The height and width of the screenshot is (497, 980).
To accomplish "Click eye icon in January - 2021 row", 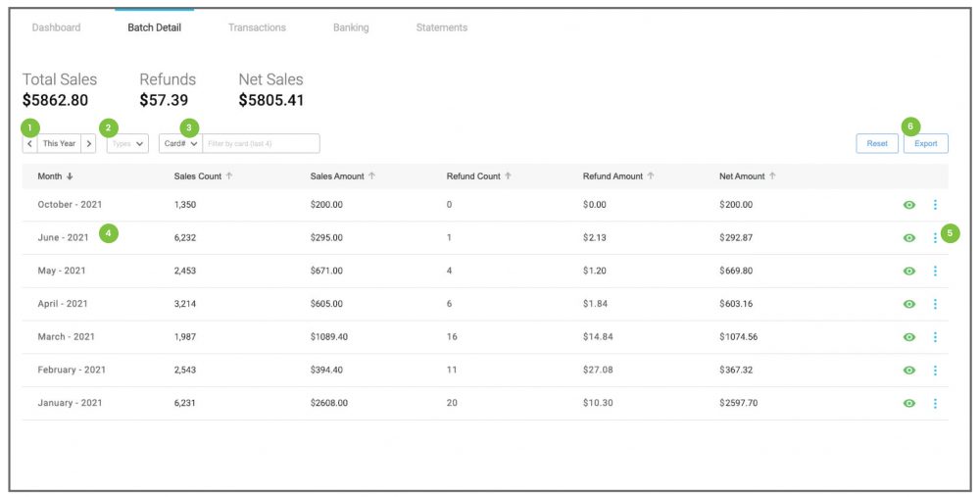I will click(908, 403).
